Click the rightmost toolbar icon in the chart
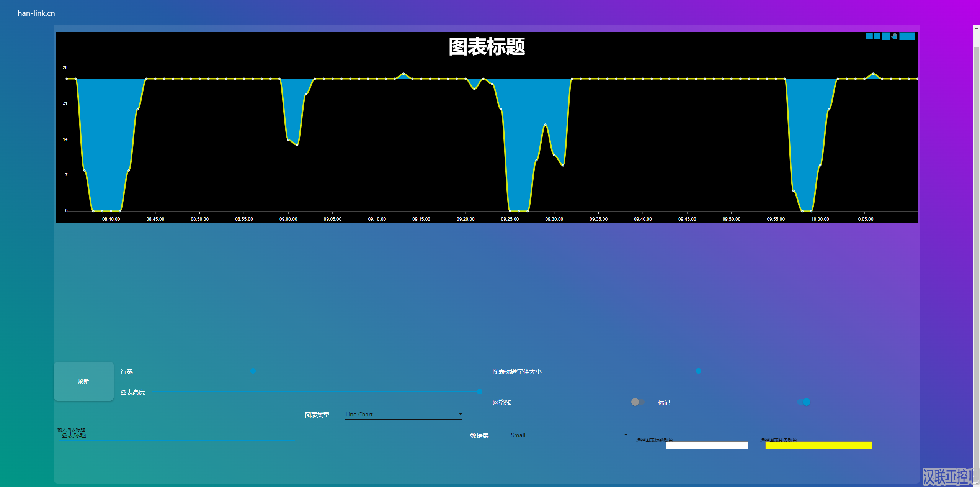 point(907,36)
